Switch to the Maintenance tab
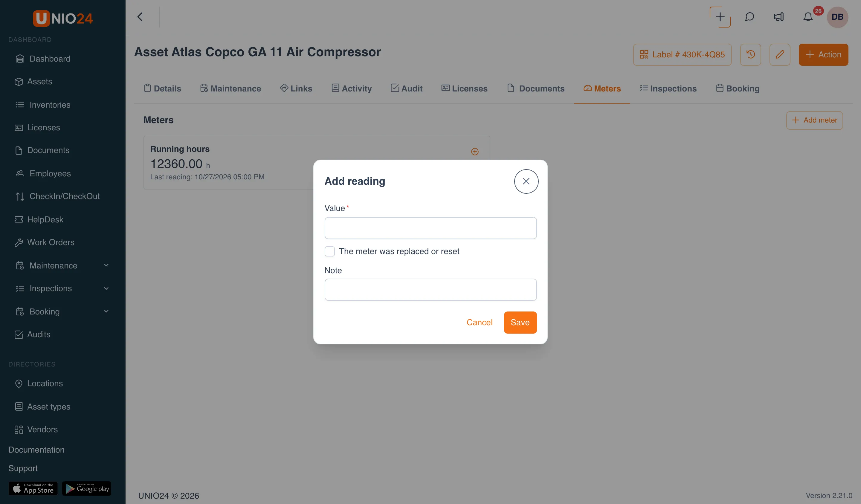Viewport: 861px width, 504px height. tap(230, 88)
